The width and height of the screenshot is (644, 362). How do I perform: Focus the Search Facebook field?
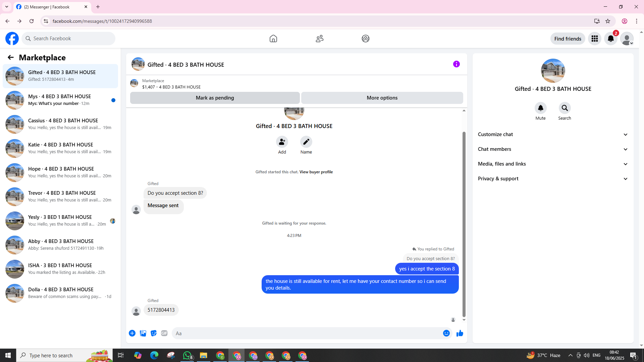[68, 39]
